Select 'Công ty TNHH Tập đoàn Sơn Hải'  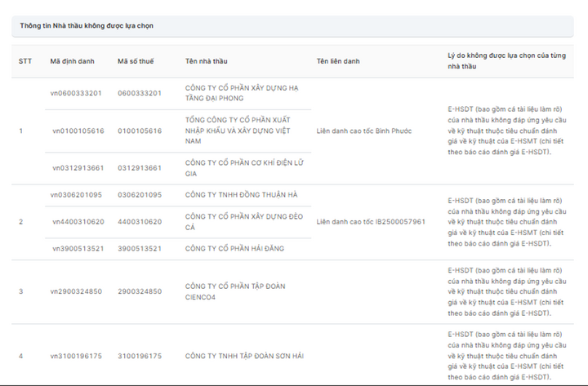click(243, 356)
